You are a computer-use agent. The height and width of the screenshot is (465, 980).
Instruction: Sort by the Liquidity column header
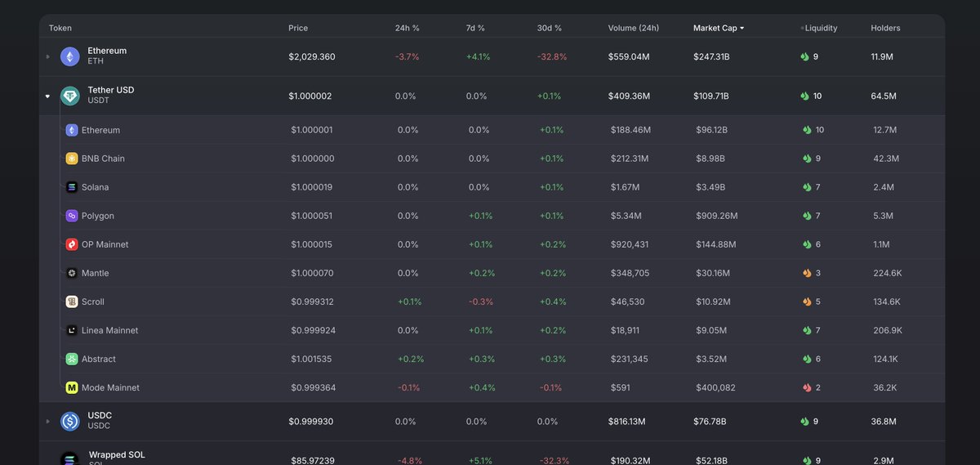coord(821,28)
